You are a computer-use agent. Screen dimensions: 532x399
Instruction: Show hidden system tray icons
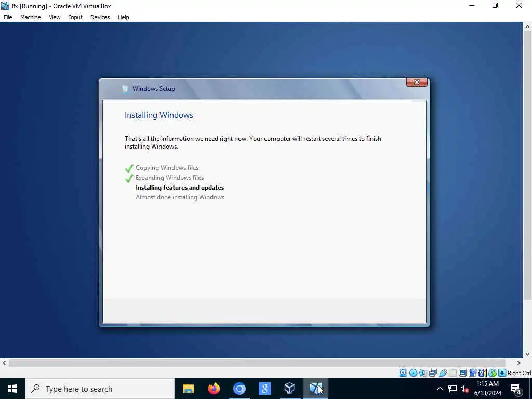click(440, 389)
